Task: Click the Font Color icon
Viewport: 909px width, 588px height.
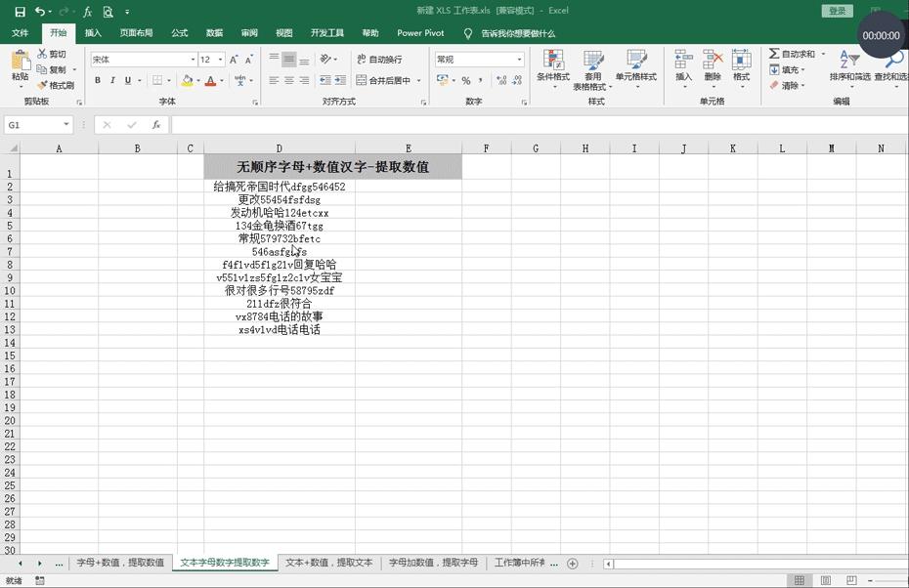Action: point(211,80)
